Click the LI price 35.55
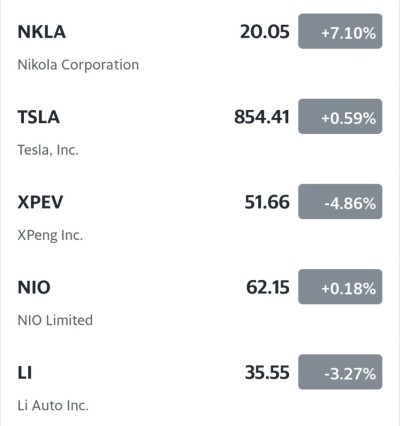This screenshot has width=400, height=426. point(267,373)
